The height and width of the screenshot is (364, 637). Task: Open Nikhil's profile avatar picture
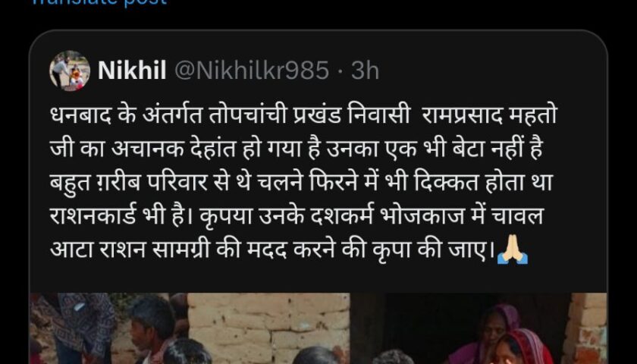[70, 71]
